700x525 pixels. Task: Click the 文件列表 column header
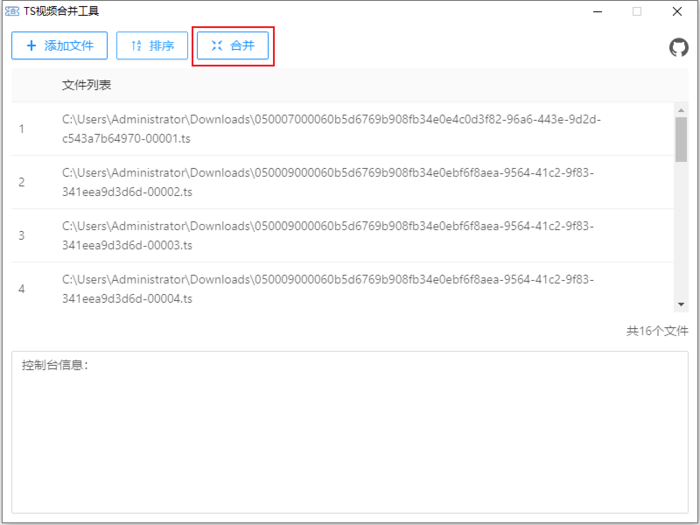pyautogui.click(x=87, y=85)
